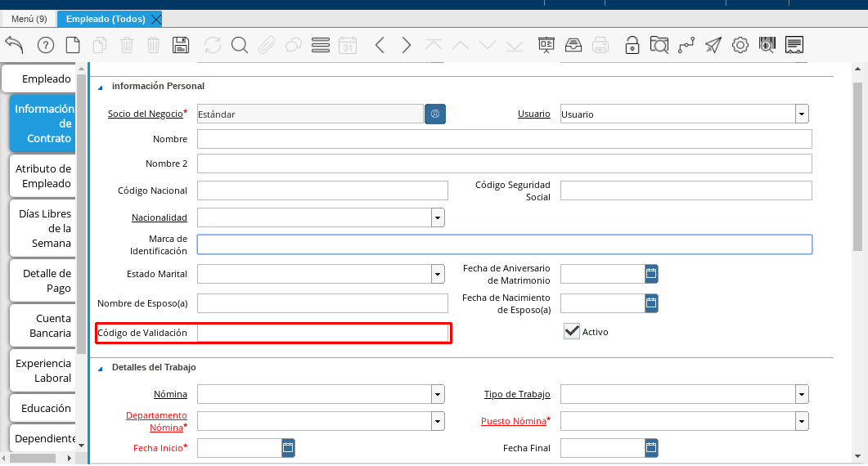The image size is (868, 466).
Task: Click the Código de Validación input field
Action: (322, 333)
